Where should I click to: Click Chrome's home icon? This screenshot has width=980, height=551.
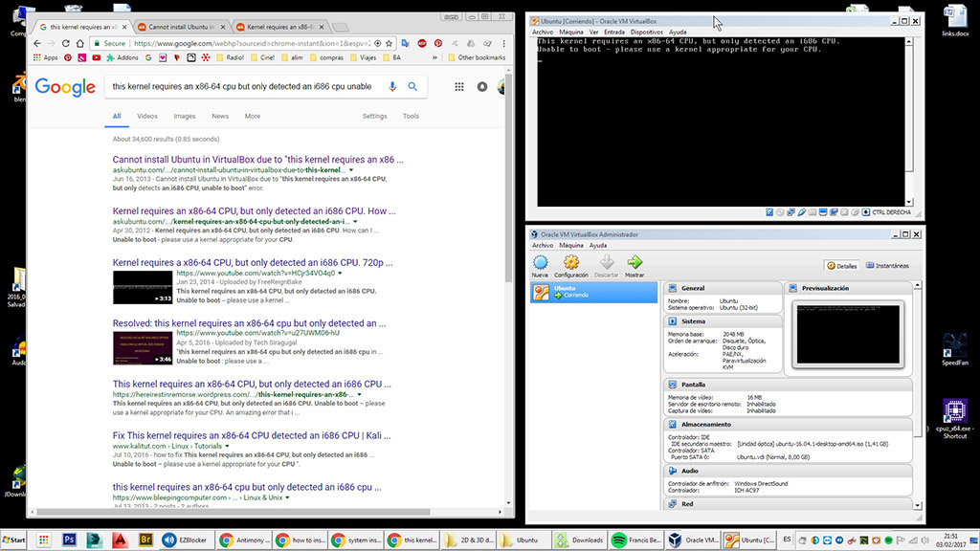[x=80, y=43]
